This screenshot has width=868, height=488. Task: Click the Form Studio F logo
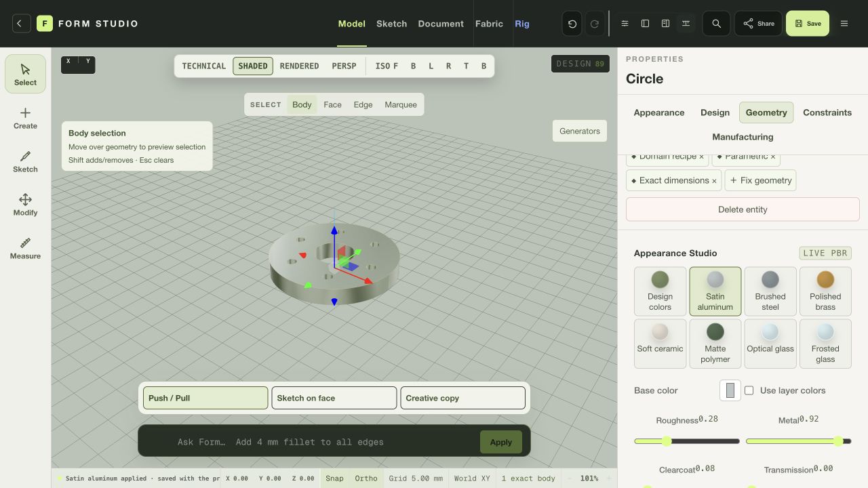(44, 24)
